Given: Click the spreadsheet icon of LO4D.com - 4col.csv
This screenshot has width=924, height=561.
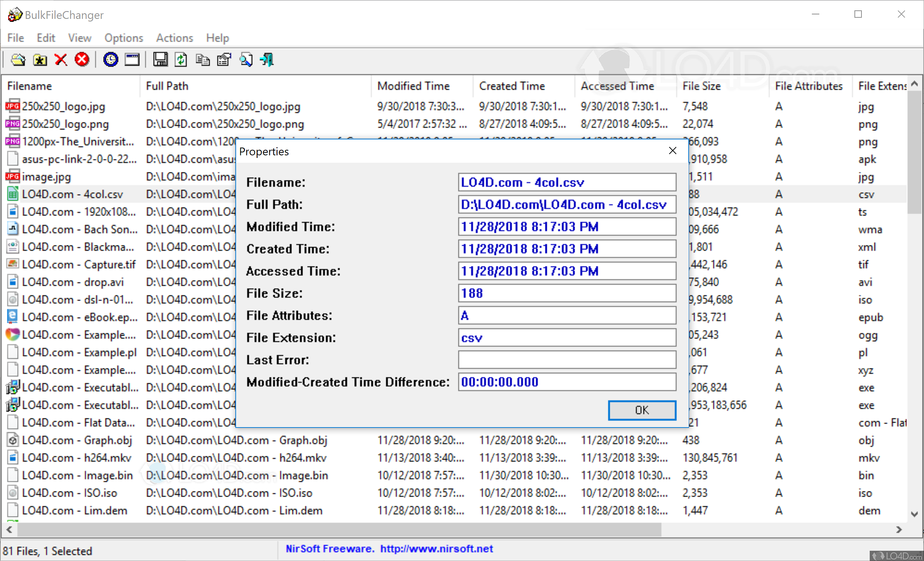Looking at the screenshot, I should [x=12, y=194].
